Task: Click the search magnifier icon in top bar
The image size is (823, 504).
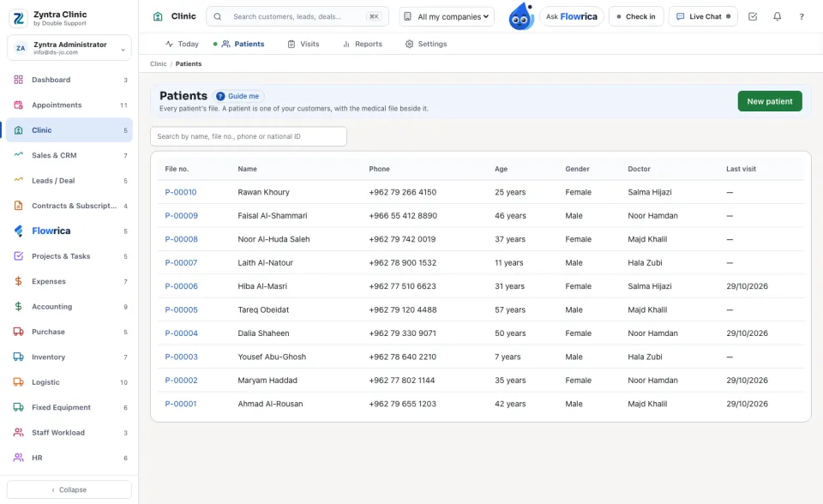Action: click(x=217, y=16)
